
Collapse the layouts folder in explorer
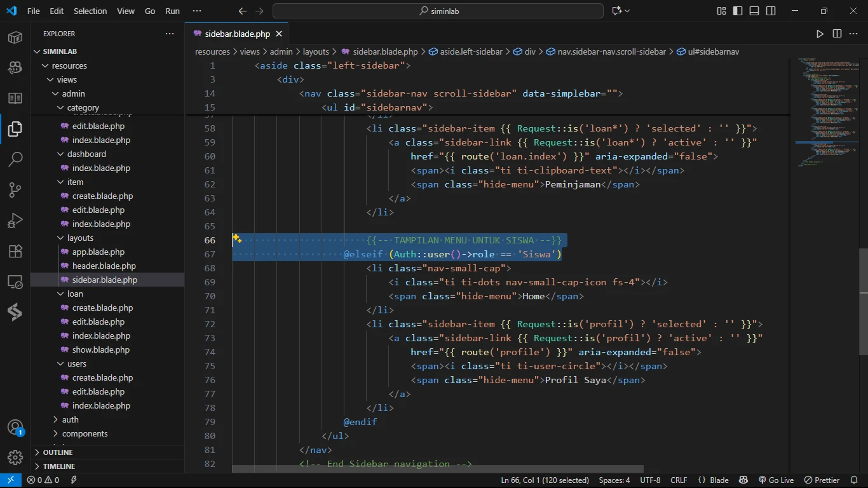(x=80, y=238)
